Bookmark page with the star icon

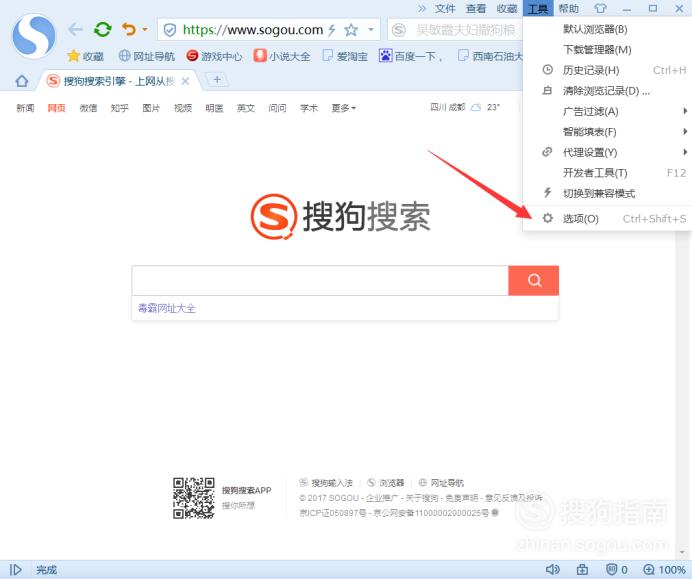tap(351, 30)
